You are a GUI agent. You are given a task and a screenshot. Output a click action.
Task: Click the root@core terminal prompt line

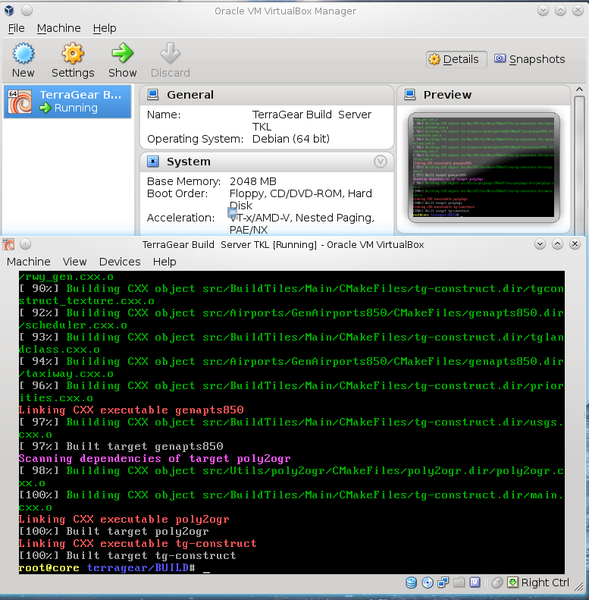114,568
